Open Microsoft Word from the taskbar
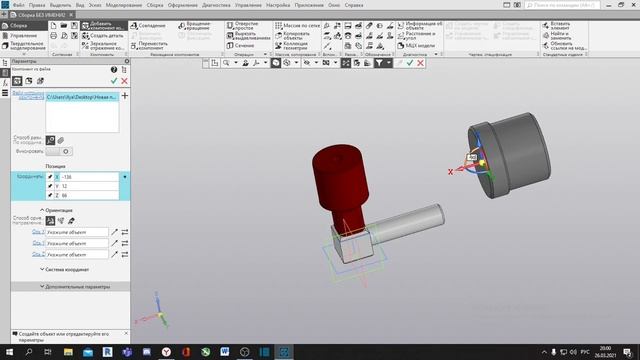The image size is (640, 360). coord(225,351)
